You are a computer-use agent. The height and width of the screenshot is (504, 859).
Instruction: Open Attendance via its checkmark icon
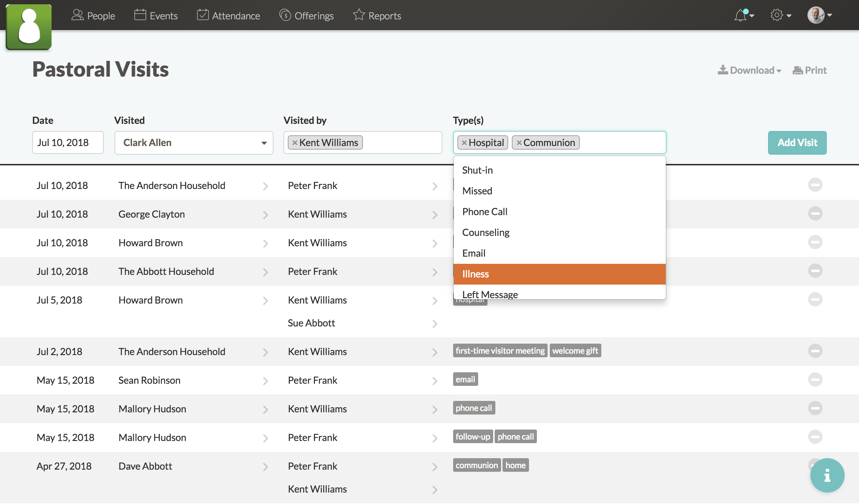pyautogui.click(x=203, y=15)
